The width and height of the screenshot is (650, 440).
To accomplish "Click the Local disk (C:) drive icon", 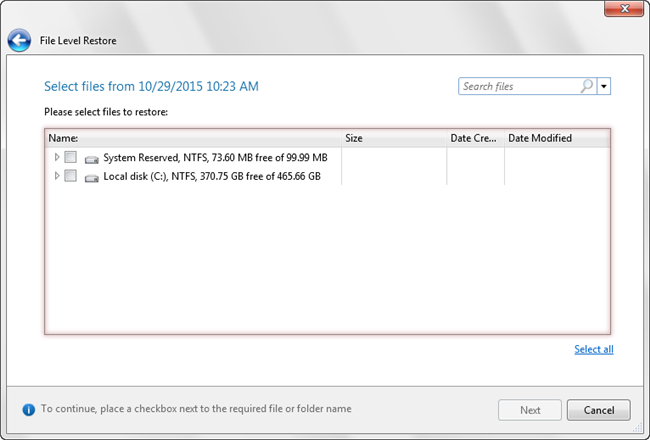I will pyautogui.click(x=92, y=177).
